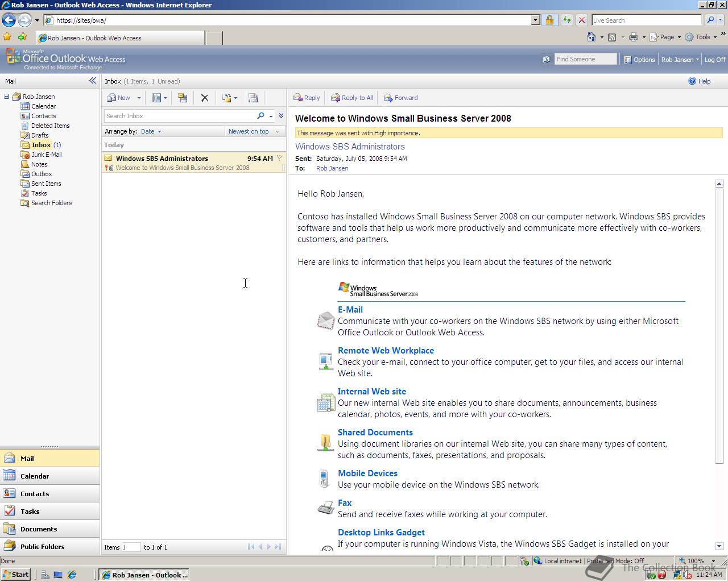Open the Move to folder dropdown

coord(230,98)
